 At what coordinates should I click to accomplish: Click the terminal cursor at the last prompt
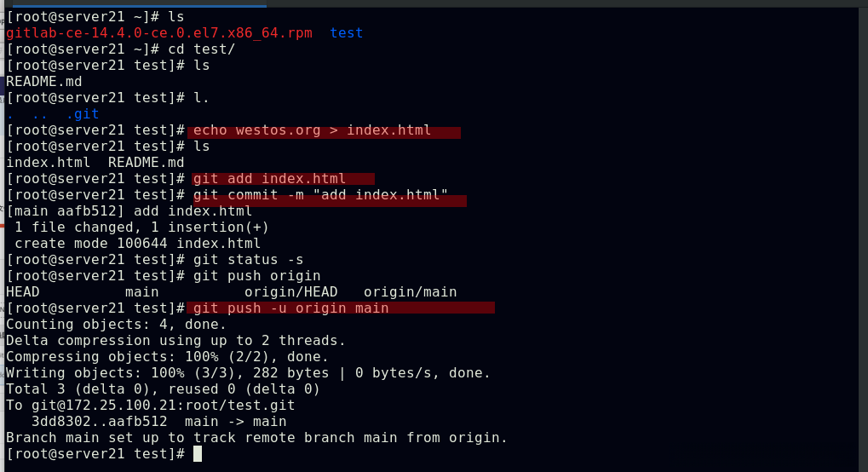(x=198, y=453)
